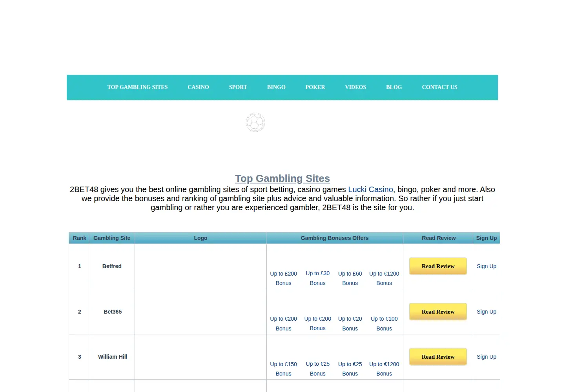Click the William Hill site name cell

pos(112,357)
